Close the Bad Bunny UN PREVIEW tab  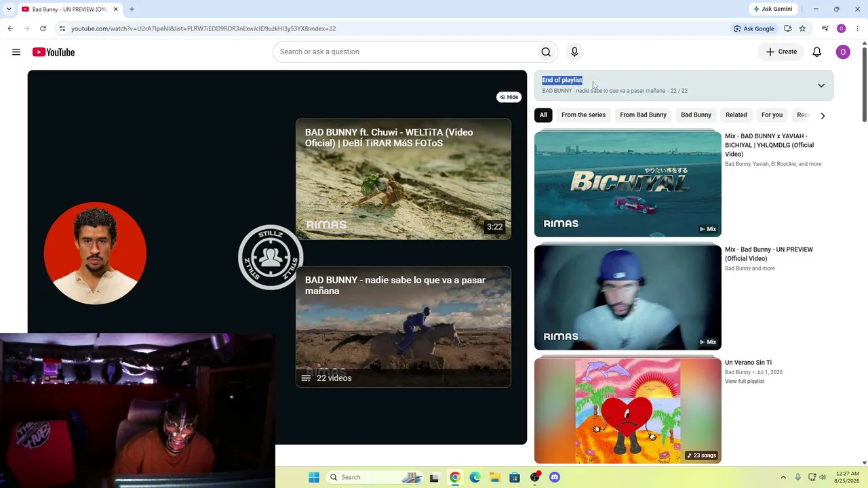(x=116, y=9)
